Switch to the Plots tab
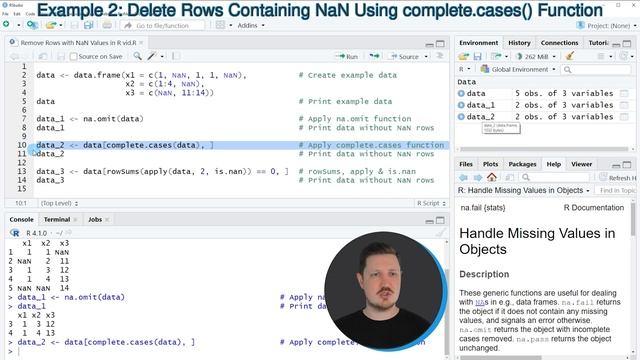Image resolution: width=640 pixels, height=360 pixels. tap(490, 164)
